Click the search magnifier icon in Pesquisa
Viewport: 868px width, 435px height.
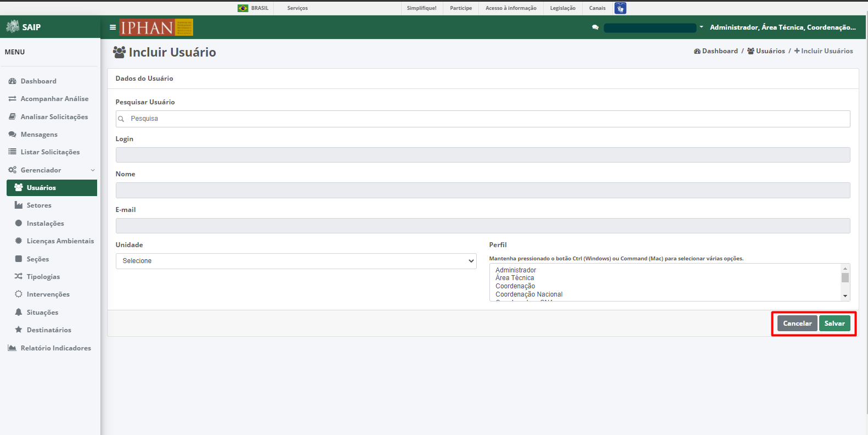click(121, 119)
